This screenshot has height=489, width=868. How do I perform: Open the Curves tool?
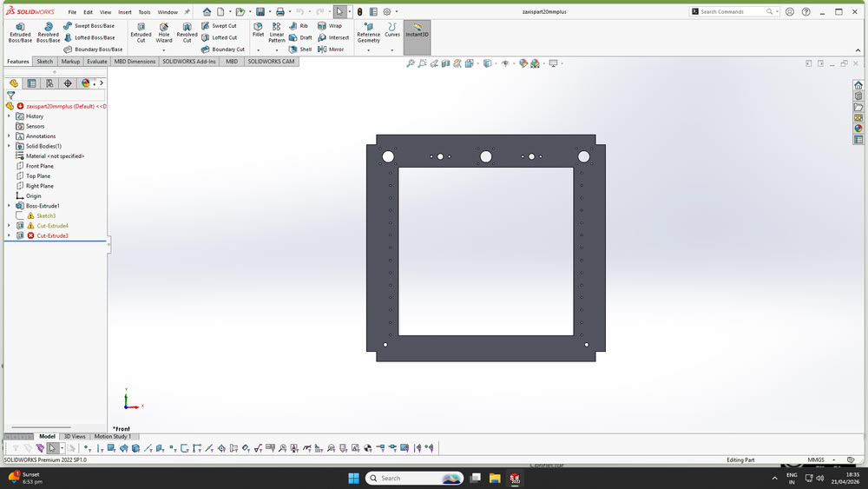click(392, 30)
